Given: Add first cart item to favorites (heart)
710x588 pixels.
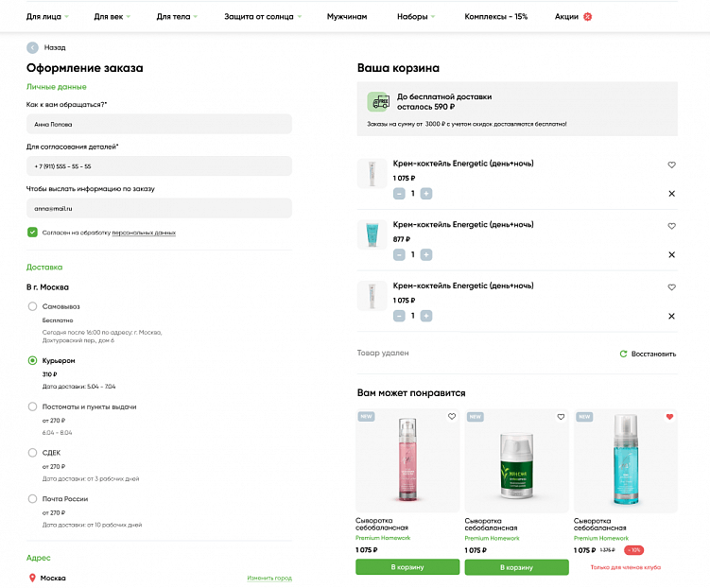Looking at the screenshot, I should click(x=671, y=164).
